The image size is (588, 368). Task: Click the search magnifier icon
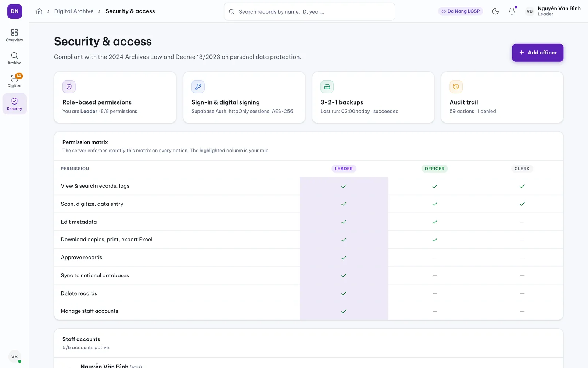(x=232, y=11)
